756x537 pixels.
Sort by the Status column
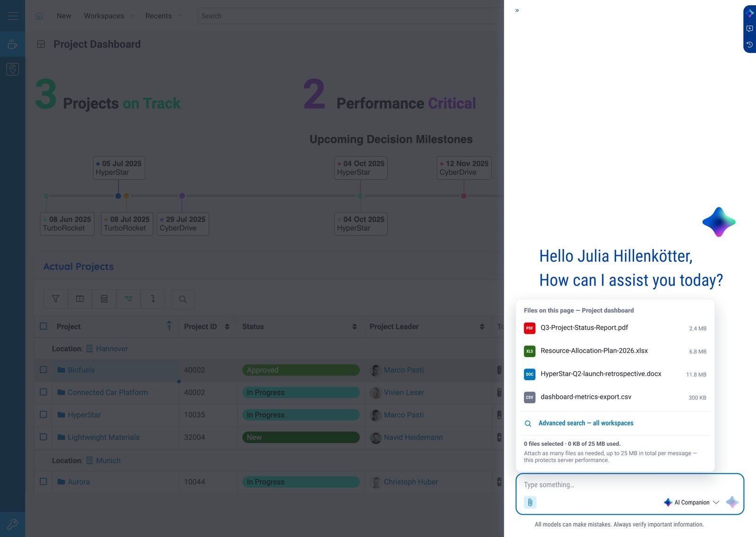point(354,327)
